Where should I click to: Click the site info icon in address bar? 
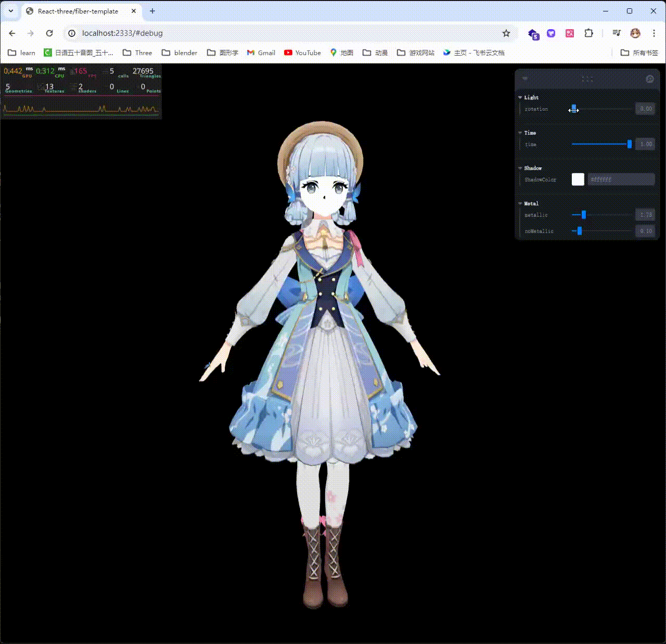[71, 33]
